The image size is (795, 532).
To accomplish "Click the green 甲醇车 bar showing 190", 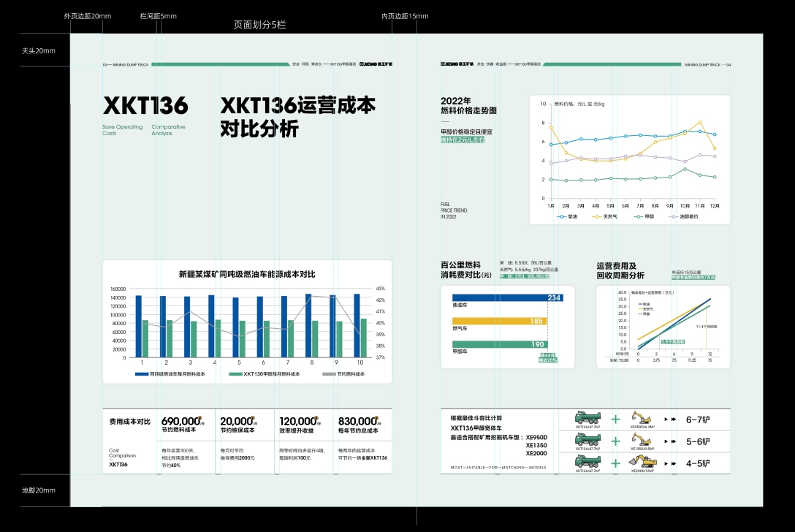I will pyautogui.click(x=500, y=344).
